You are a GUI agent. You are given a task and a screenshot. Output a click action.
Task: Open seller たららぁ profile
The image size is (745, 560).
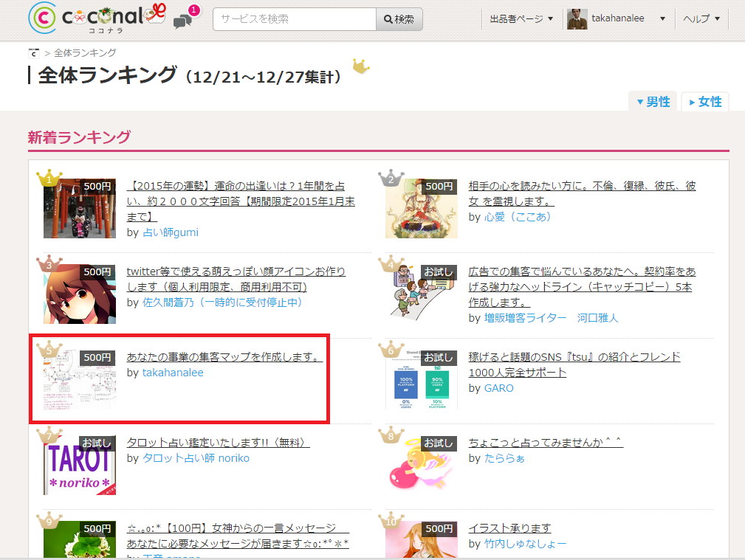pos(504,458)
